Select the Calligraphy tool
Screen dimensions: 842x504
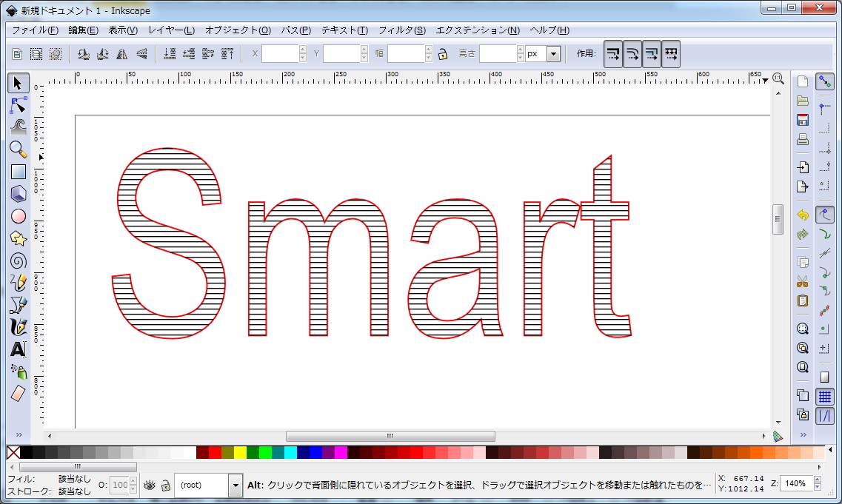(18, 327)
